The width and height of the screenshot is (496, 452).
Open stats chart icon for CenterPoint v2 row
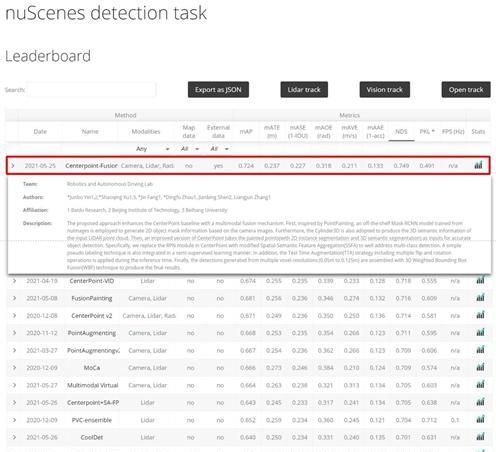pos(480,315)
